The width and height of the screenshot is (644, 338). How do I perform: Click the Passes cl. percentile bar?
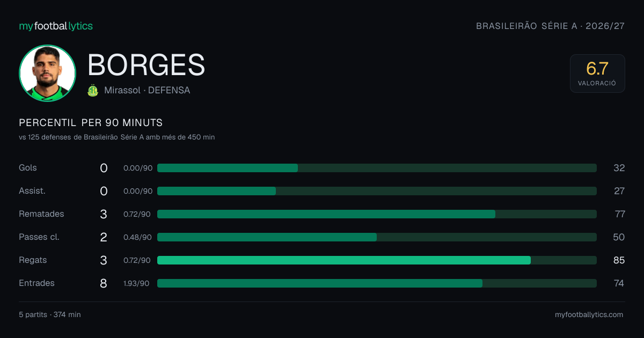[377, 237]
